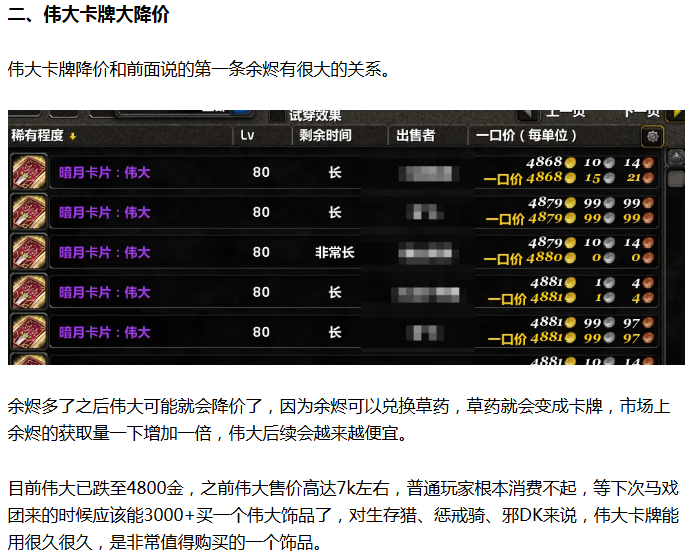Click the third Darkmoon card item icon
Image resolution: width=693 pixels, height=556 pixels.
[x=29, y=252]
